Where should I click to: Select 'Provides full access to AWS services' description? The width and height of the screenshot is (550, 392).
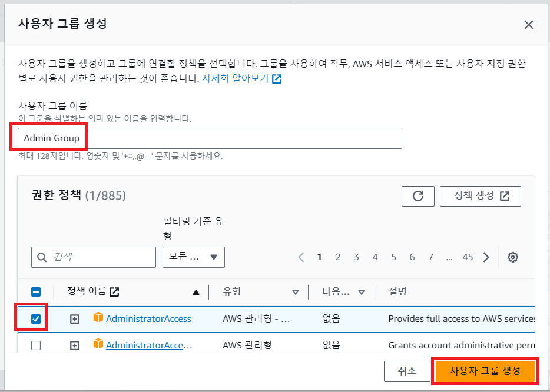pyautogui.click(x=462, y=318)
